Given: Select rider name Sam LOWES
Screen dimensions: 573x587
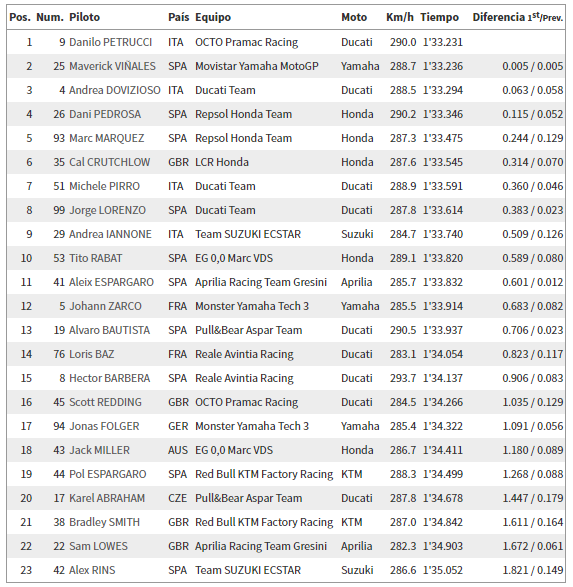Looking at the screenshot, I should [98, 546].
